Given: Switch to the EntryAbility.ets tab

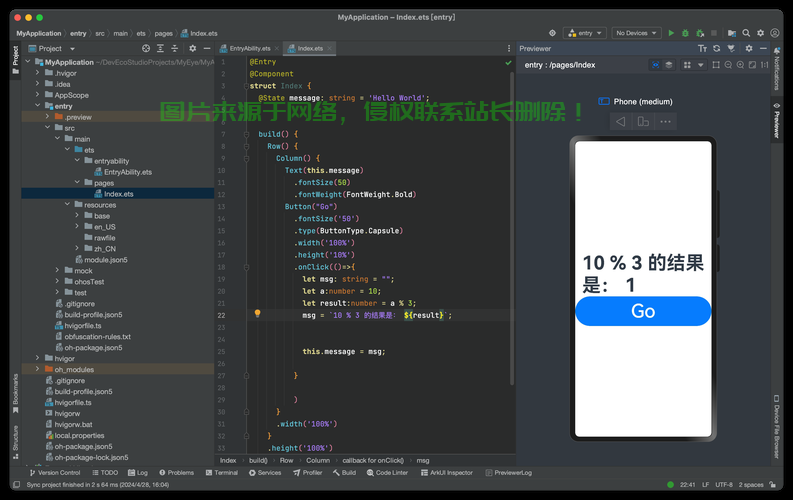Looking at the screenshot, I should pyautogui.click(x=249, y=48).
